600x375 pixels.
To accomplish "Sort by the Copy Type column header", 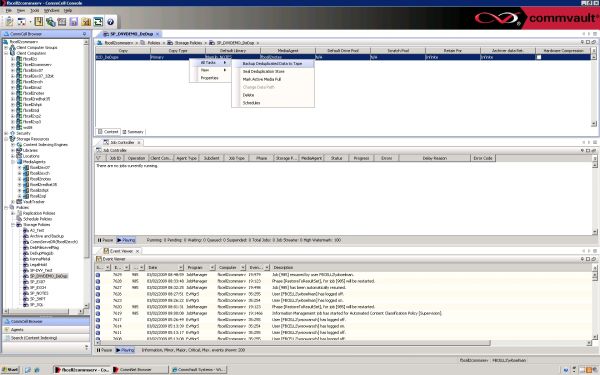I will point(178,51).
